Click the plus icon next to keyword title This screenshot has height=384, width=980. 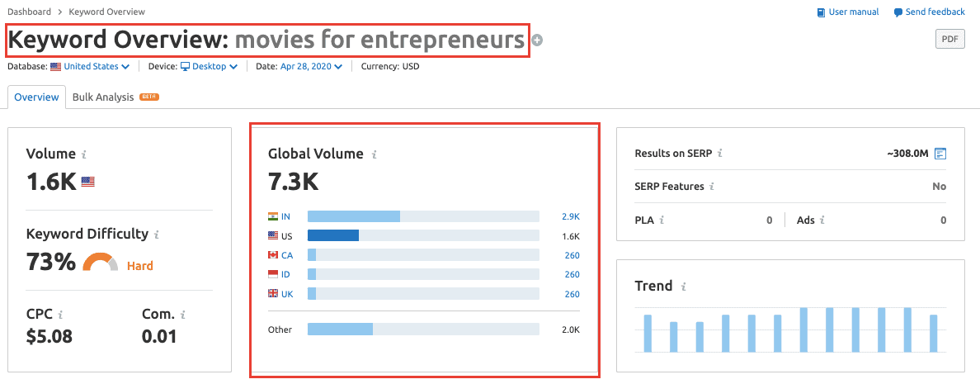point(537,40)
